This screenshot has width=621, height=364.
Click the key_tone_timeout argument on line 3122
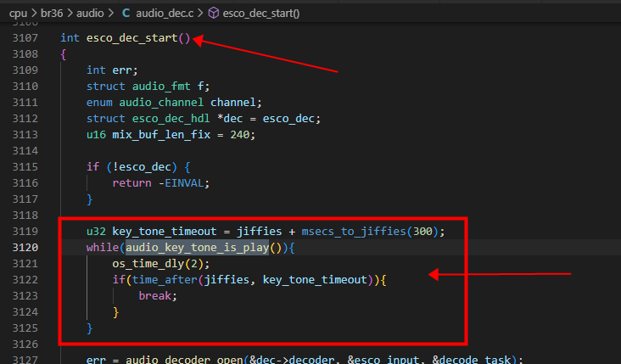coord(315,280)
